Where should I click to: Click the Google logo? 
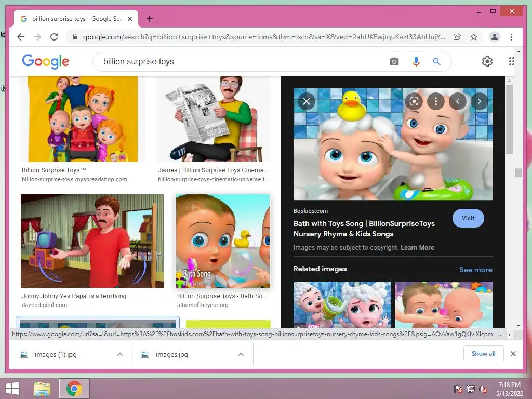click(x=46, y=61)
